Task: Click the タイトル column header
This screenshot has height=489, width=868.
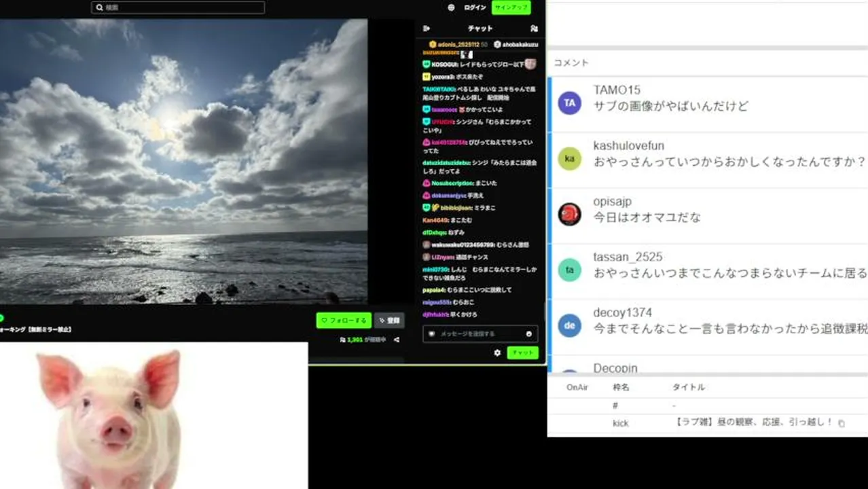Action: tap(689, 387)
